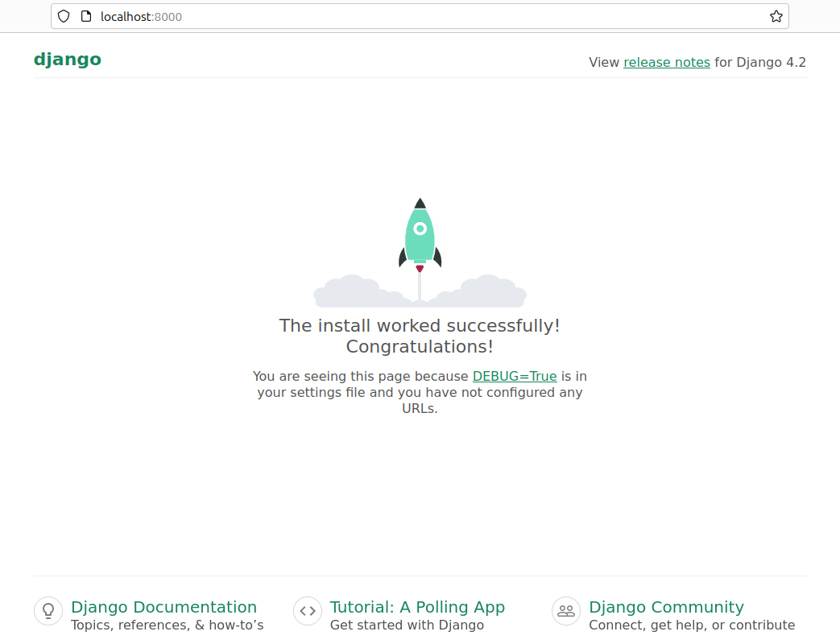The image size is (840, 644).
Task: Click the code brackets tutorial icon
Action: point(308,611)
